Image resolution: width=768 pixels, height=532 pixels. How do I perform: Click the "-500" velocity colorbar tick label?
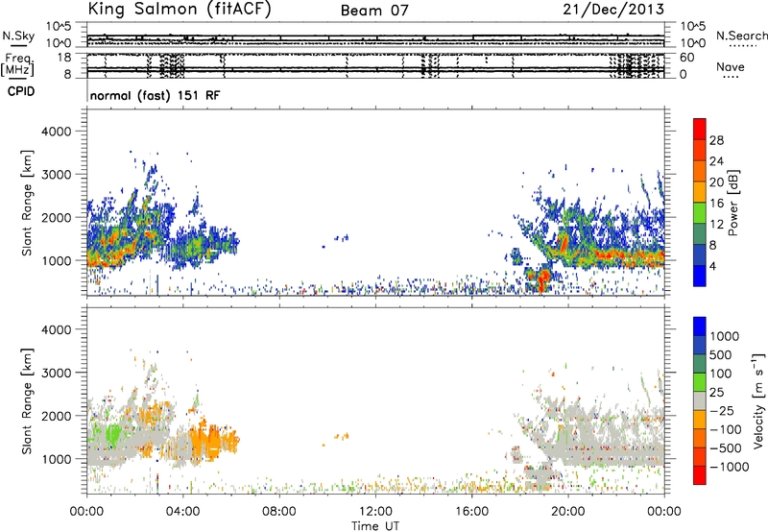click(725, 447)
